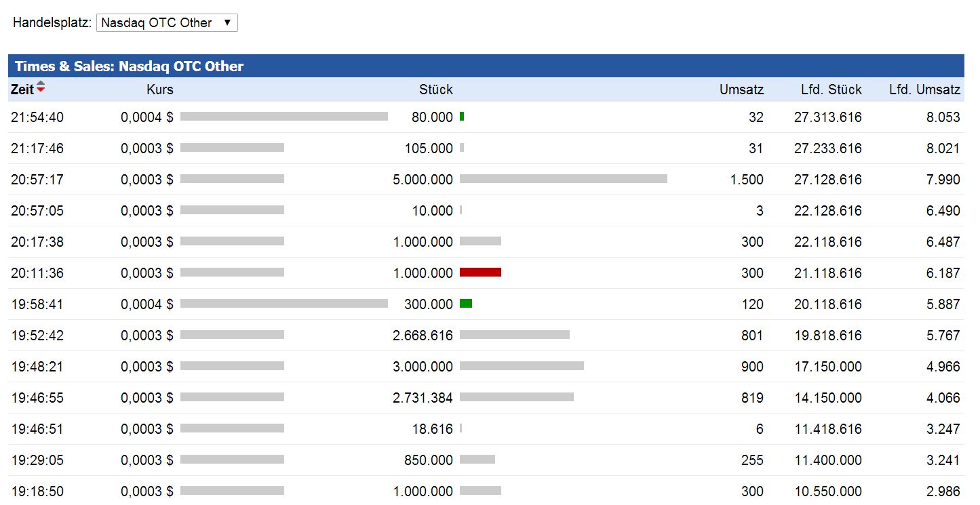Select the 19:48:21 time entry

pyautogui.click(x=37, y=367)
